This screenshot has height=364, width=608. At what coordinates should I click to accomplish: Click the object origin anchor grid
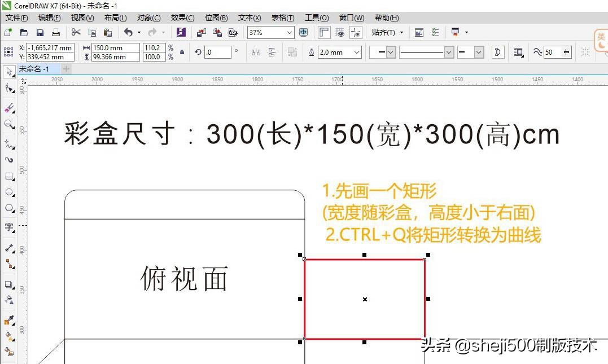(x=8, y=52)
